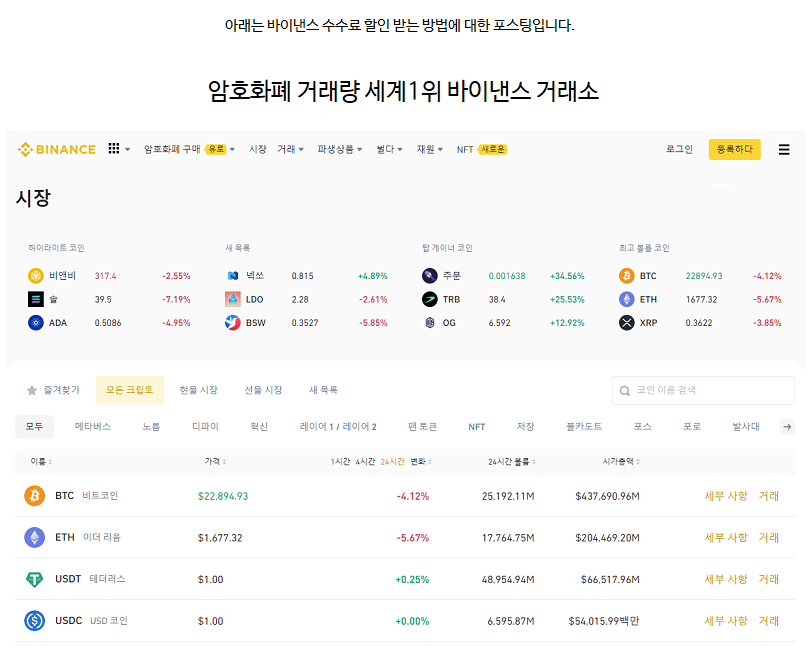Open the apps grid icon
Image resolution: width=807 pixels, height=650 pixels.
pos(114,149)
